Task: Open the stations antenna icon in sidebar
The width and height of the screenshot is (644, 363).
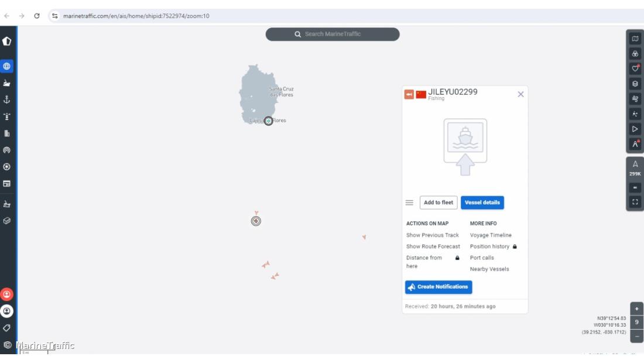Action: [x=7, y=150]
